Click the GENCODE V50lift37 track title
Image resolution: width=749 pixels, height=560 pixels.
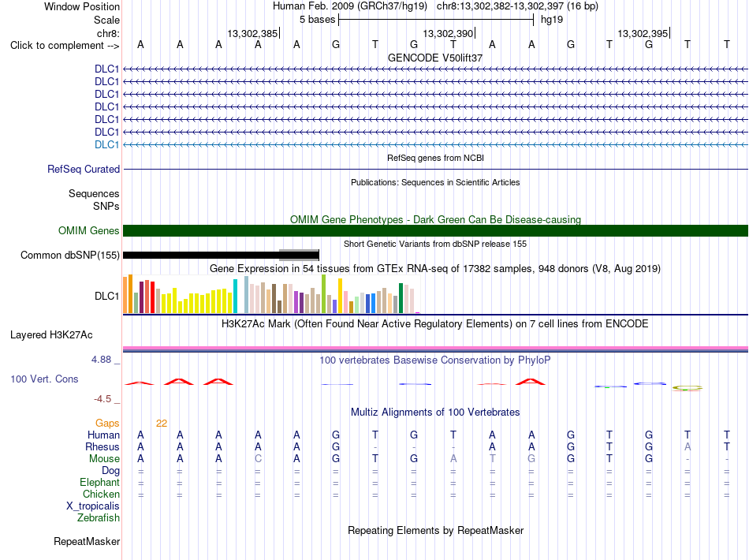tap(435, 58)
